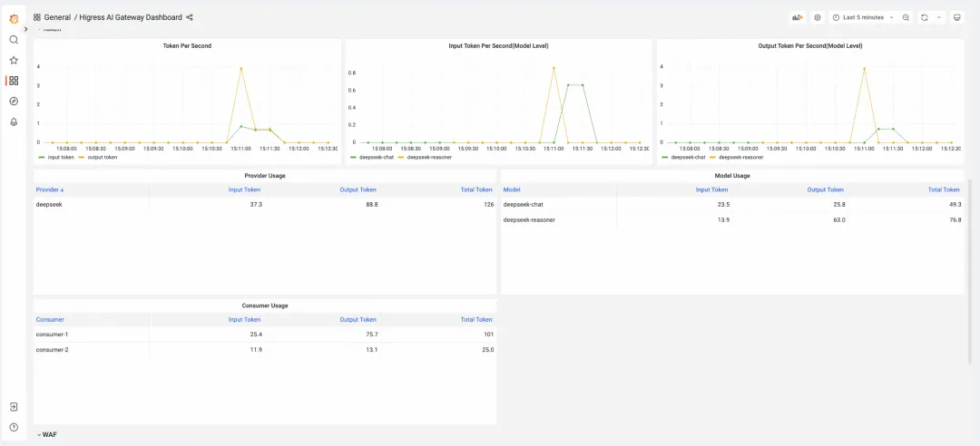Open the Last 5 minutes time picker
980x446 pixels.
(863, 17)
